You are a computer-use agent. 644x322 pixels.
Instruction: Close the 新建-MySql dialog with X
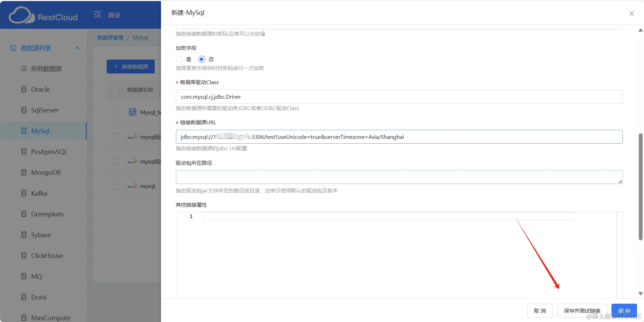coord(632,14)
